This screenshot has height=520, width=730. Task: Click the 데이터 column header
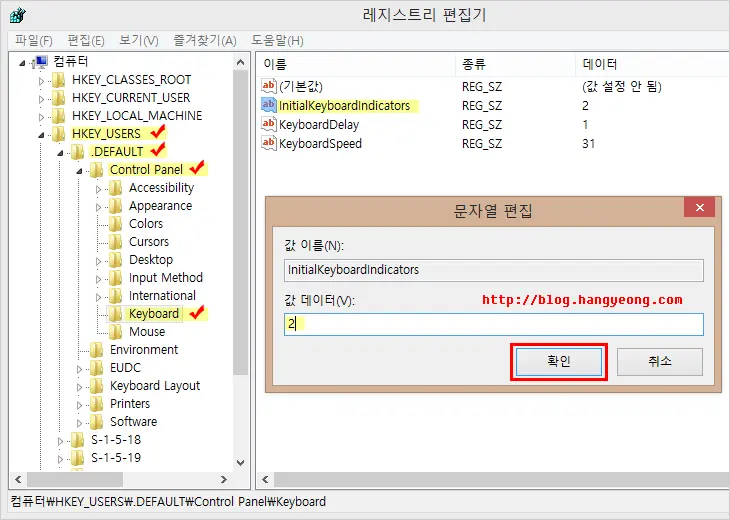click(x=653, y=64)
